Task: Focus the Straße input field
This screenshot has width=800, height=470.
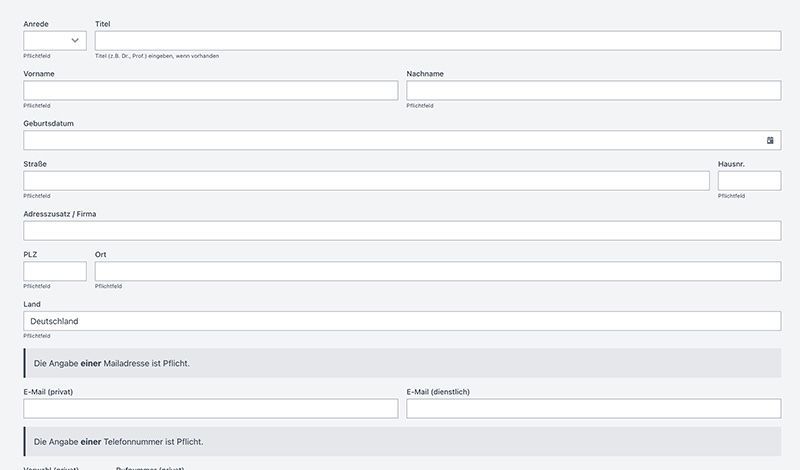Action: [366, 181]
